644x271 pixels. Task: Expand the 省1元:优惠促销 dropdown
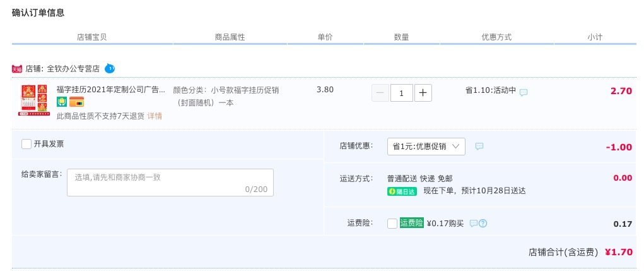pos(426,147)
